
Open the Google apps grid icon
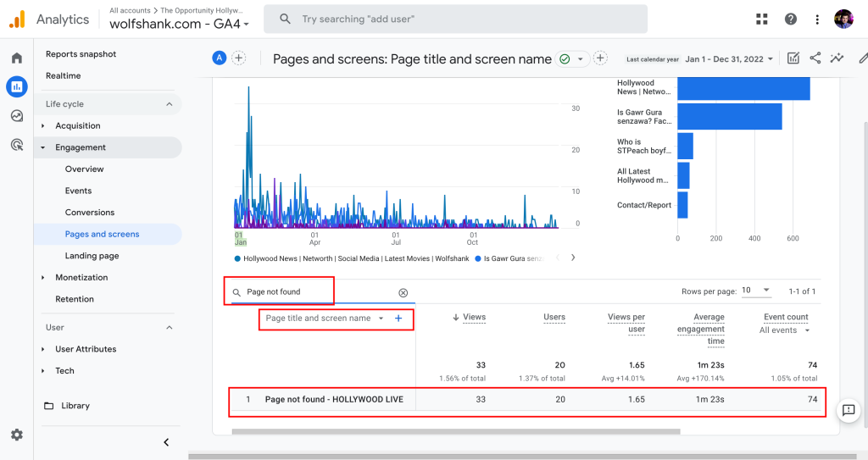[x=762, y=19]
